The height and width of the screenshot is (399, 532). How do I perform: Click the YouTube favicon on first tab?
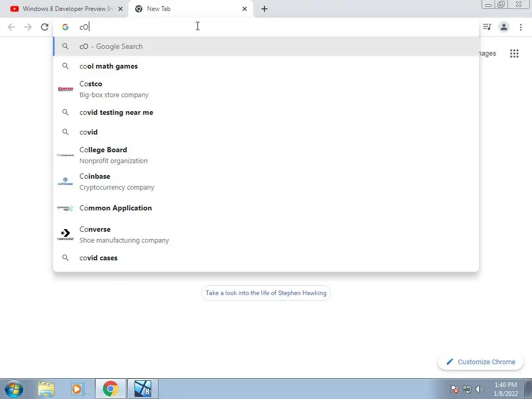[x=14, y=9]
